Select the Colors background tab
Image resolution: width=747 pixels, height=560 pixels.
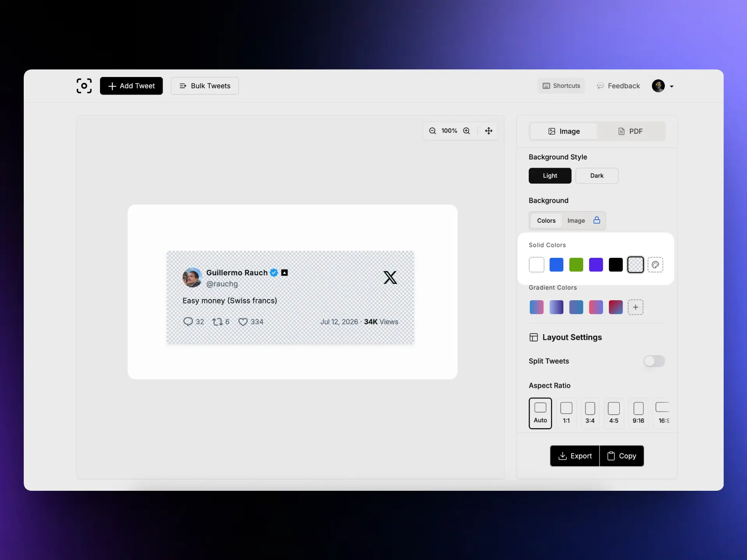coord(546,220)
